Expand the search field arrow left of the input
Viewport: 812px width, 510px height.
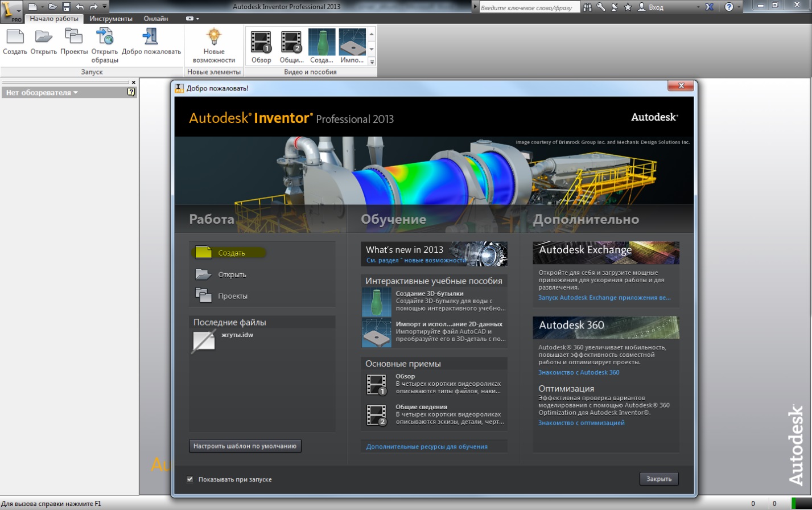(475, 7)
